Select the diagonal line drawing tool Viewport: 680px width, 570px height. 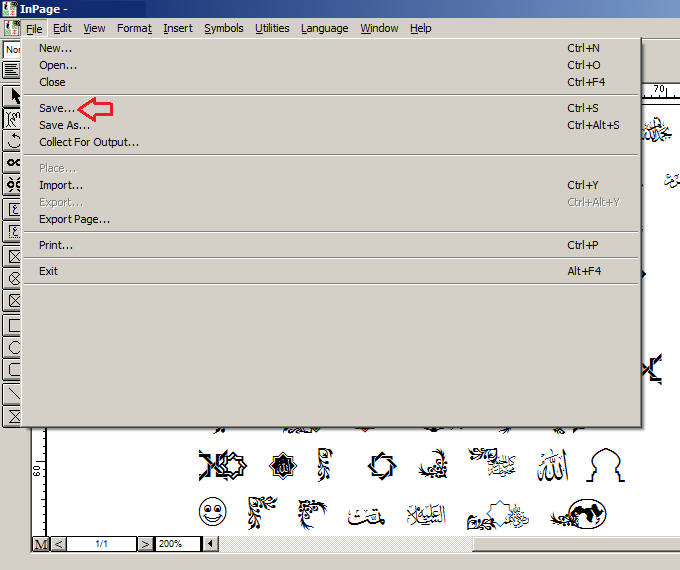(13, 393)
